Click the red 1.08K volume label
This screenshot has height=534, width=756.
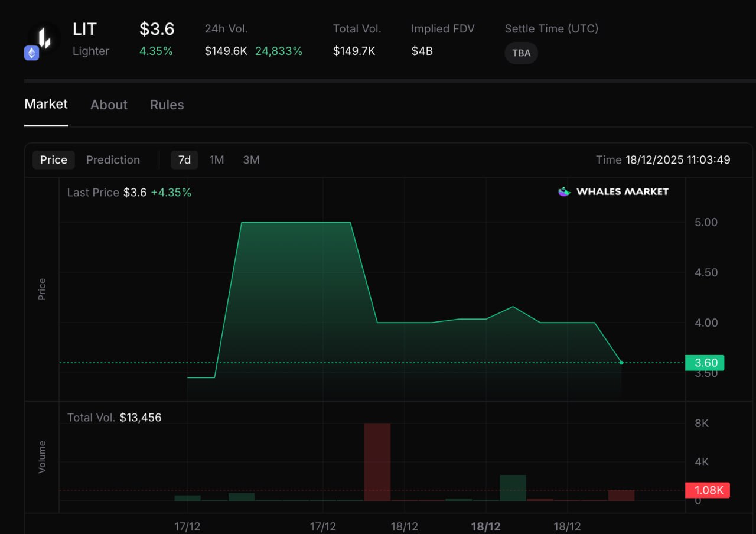coord(707,490)
